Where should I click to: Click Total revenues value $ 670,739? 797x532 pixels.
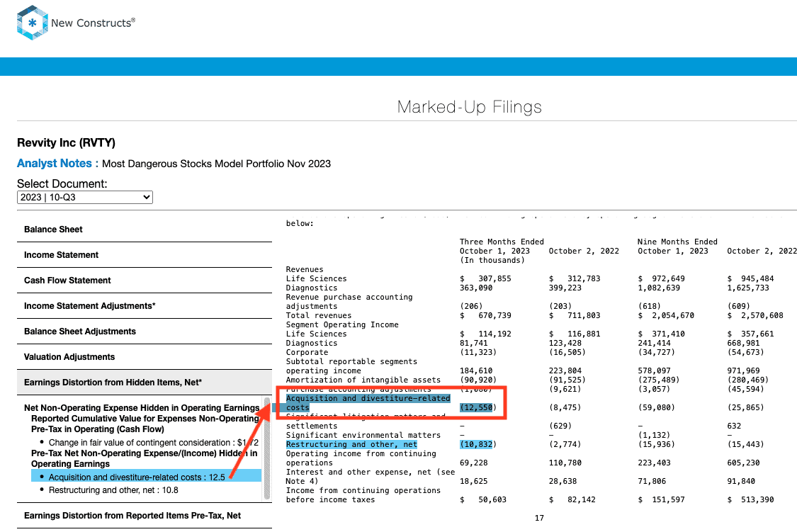[x=485, y=315]
